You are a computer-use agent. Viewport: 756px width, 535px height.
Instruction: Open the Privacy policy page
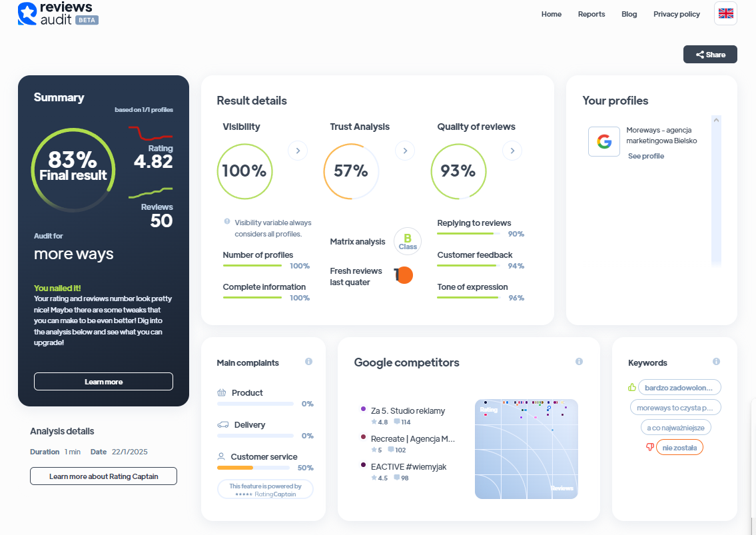click(x=677, y=14)
